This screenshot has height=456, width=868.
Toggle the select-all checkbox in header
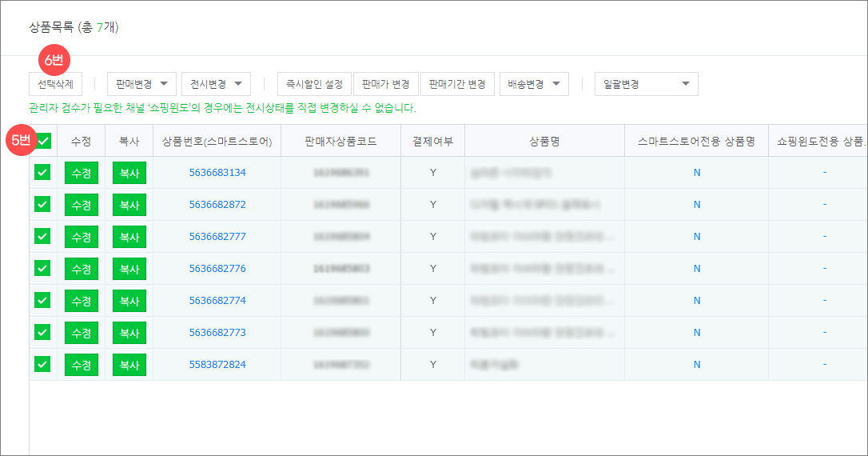tap(43, 141)
